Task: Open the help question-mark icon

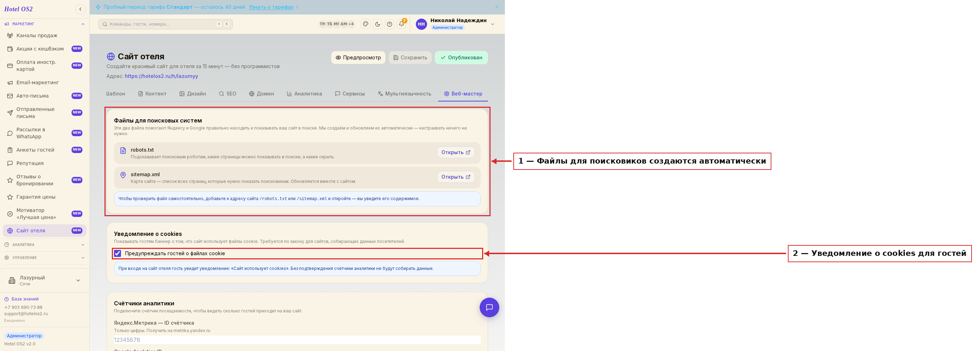Action: click(390, 24)
